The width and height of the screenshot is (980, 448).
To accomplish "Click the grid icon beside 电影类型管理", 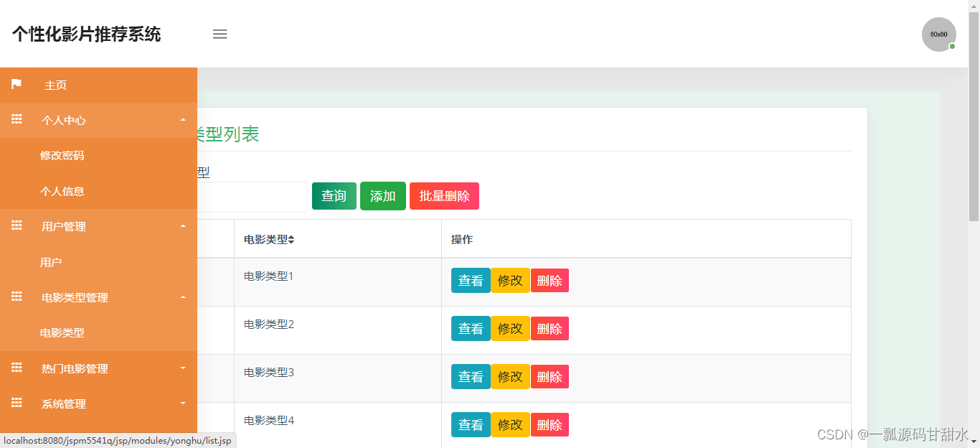I will click(17, 297).
